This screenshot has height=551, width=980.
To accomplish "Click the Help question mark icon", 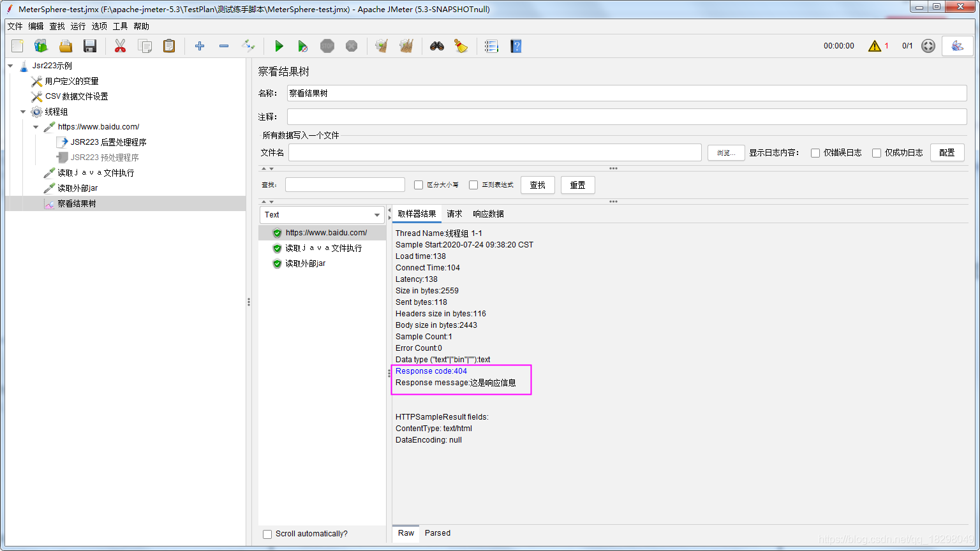I will click(516, 46).
